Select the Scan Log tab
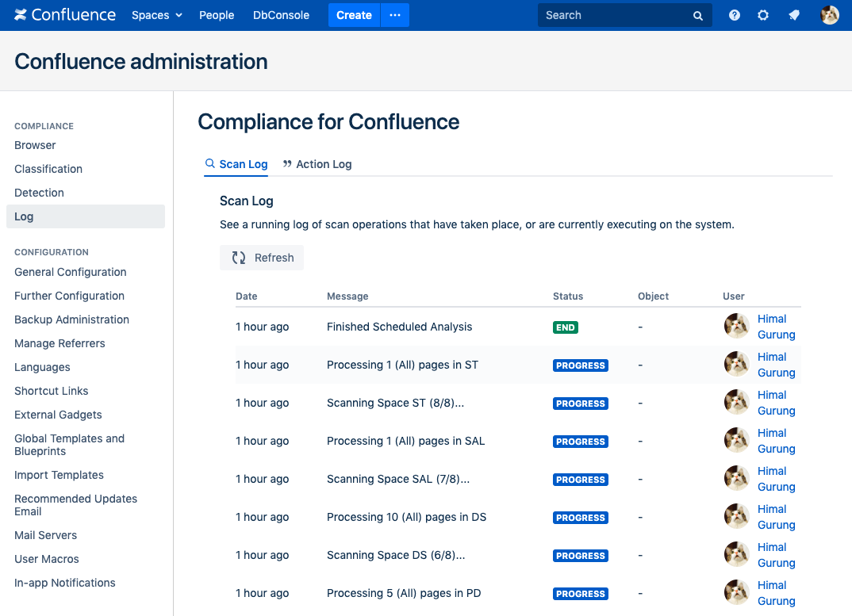The height and width of the screenshot is (616, 852). coord(236,164)
